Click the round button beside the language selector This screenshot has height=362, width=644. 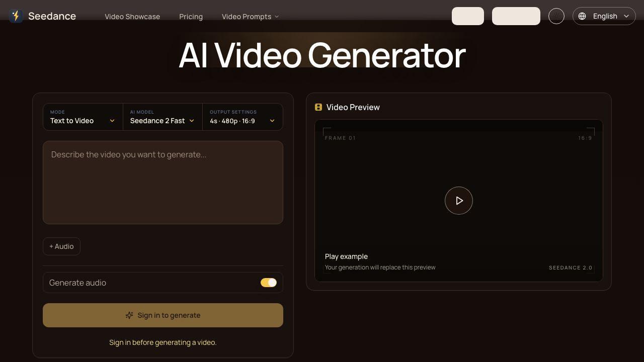tap(556, 16)
